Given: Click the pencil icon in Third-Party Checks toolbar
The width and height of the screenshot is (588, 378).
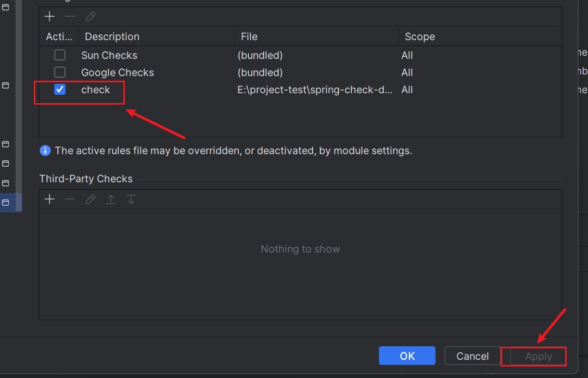Looking at the screenshot, I should pos(91,199).
